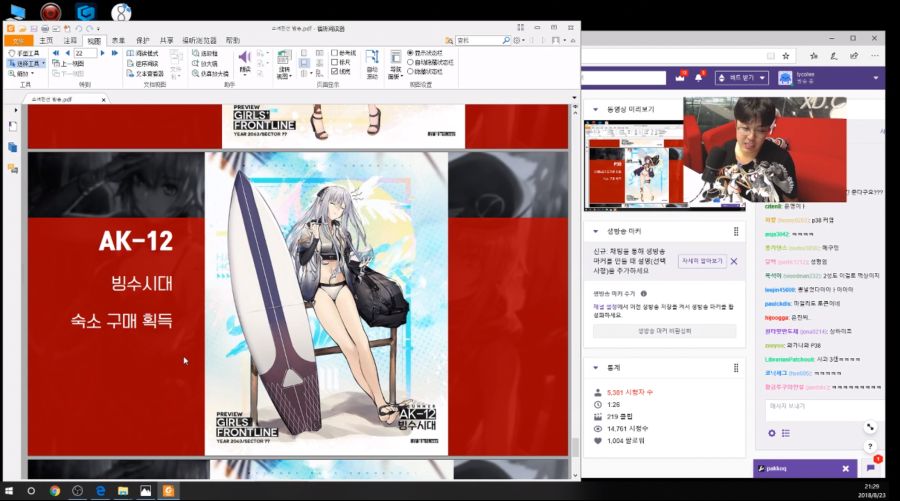900x501 pixels.
Task: Collapse the 통계 stats panel
Action: [x=595, y=367]
